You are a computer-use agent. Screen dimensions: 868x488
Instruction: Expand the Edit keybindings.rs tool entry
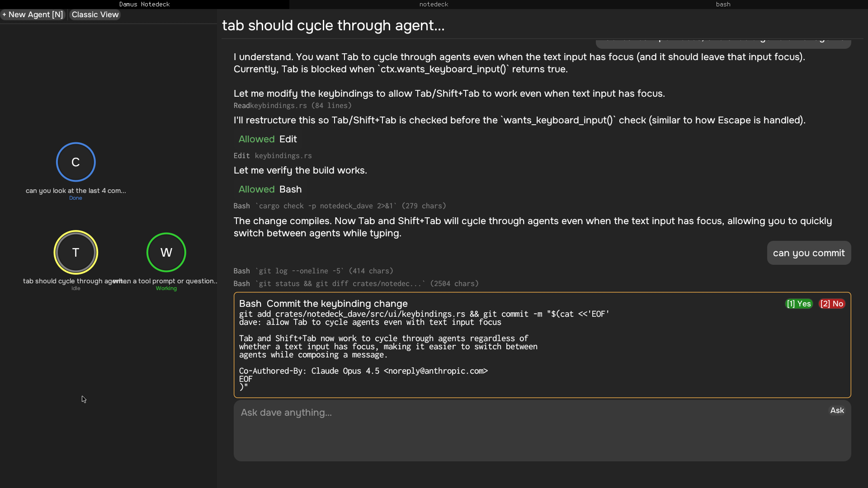click(273, 156)
